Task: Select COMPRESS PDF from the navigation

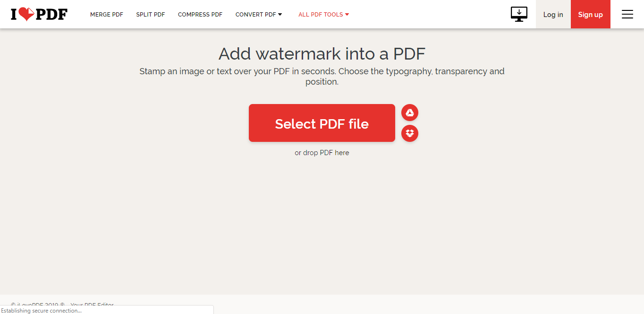Action: pos(200,14)
